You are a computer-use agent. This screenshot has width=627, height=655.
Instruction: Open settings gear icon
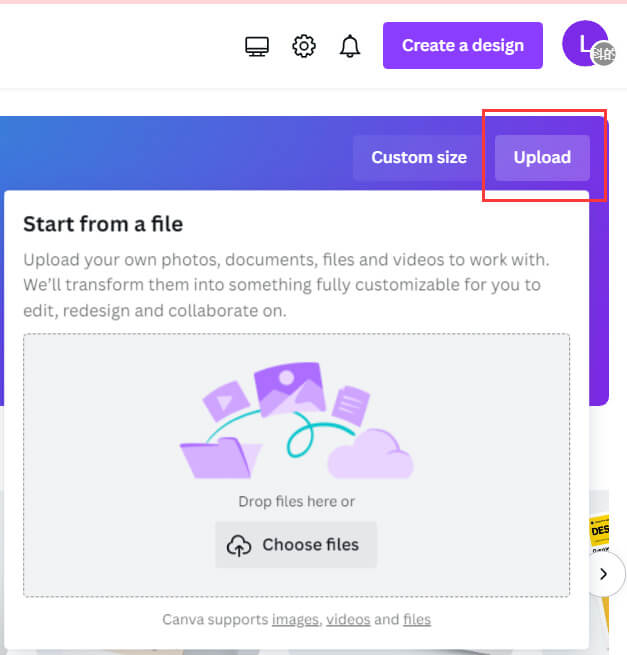click(x=304, y=46)
